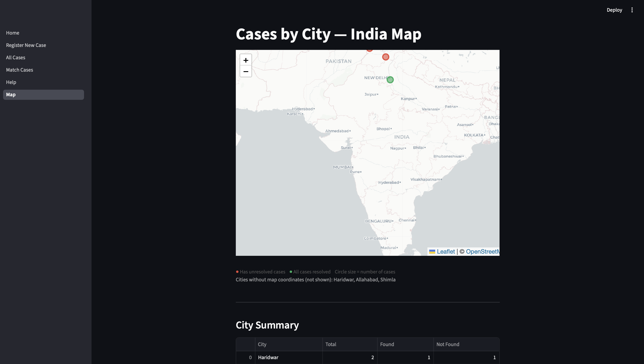Open the three-dot main menu
This screenshot has width=644, height=364.
632,10
